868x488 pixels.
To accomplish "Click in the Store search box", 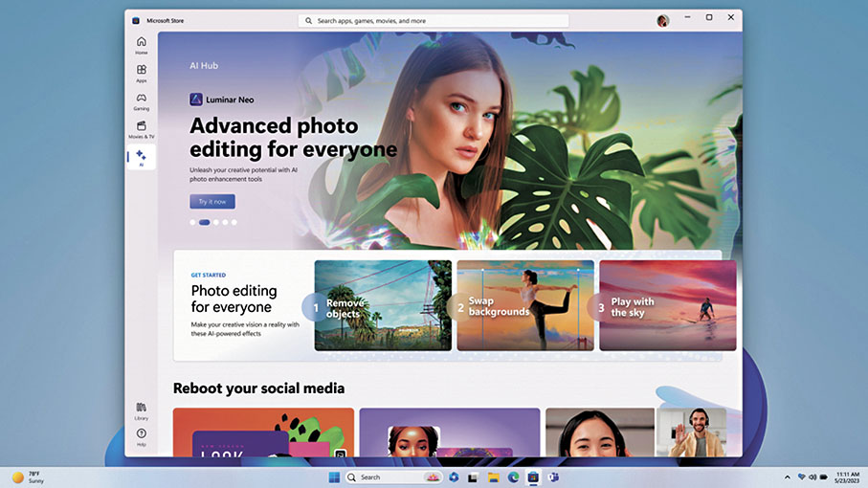I will [434, 20].
